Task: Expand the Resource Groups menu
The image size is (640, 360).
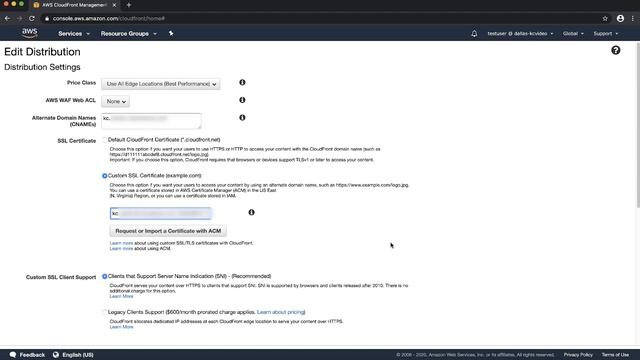Action: click(129, 33)
